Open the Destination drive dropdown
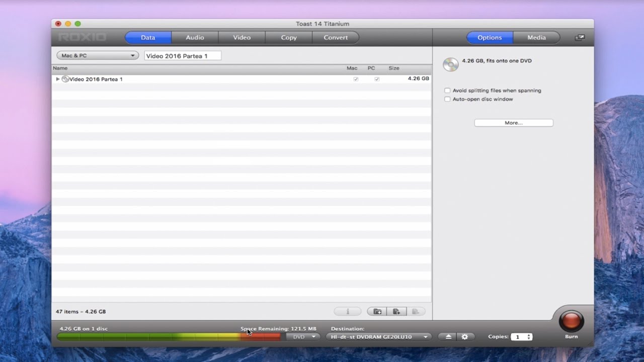 coord(379,337)
